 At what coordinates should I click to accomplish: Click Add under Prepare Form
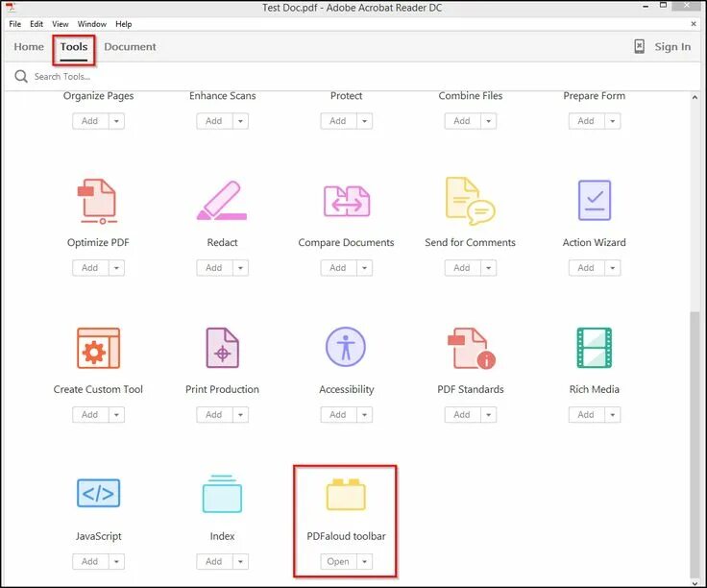click(586, 121)
